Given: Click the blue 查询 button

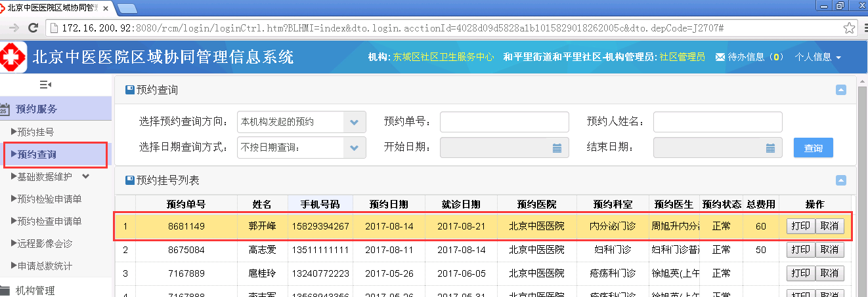Looking at the screenshot, I should pyautogui.click(x=813, y=148).
